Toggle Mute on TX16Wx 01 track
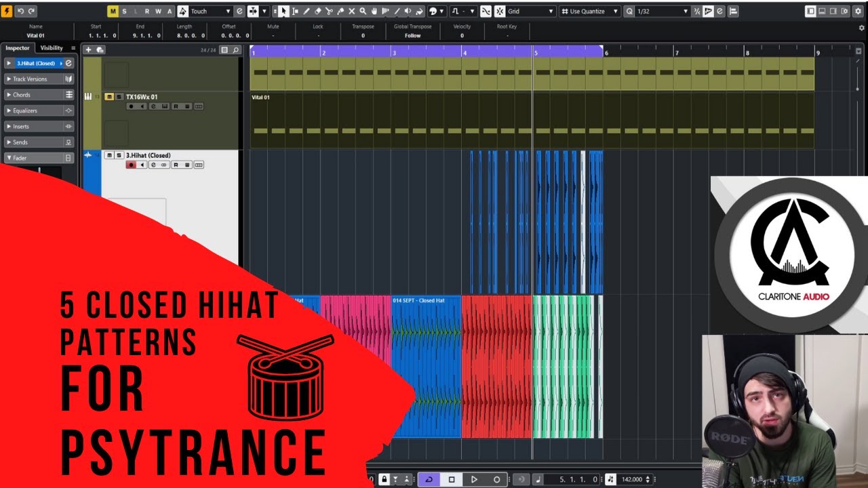The image size is (868, 488). (109, 97)
